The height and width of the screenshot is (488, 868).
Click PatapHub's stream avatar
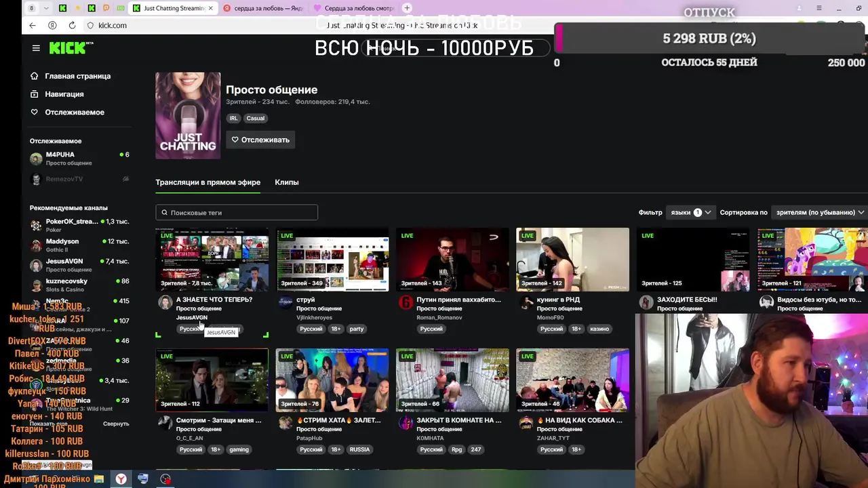tap(285, 423)
